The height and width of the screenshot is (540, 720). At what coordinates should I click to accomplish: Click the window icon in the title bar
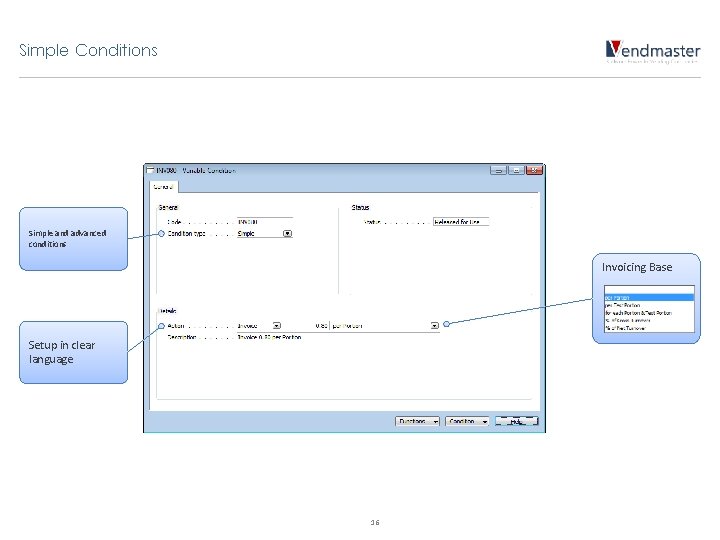pyautogui.click(x=150, y=170)
